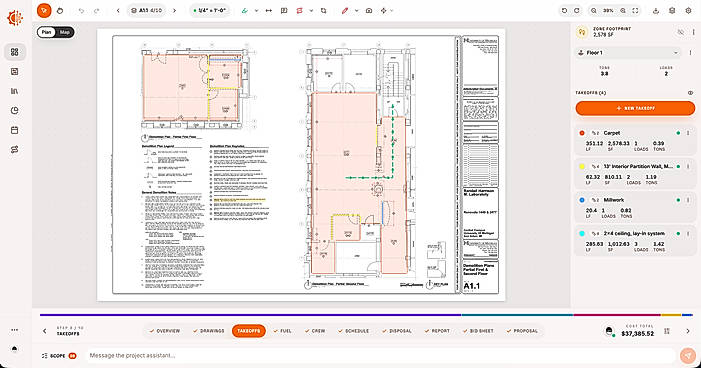Open the layers stack icon top right
701x368 pixels.
(672, 10)
